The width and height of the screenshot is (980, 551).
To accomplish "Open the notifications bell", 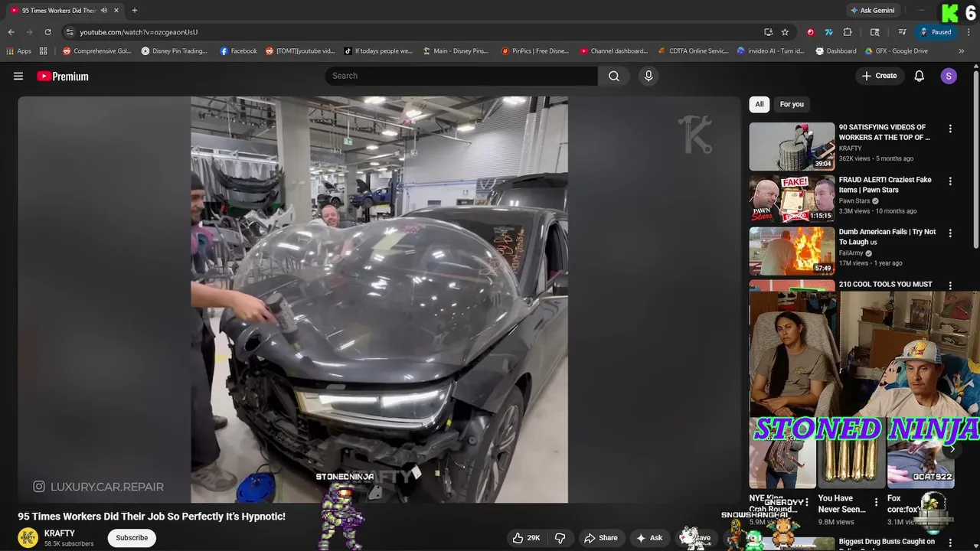I will tap(920, 76).
